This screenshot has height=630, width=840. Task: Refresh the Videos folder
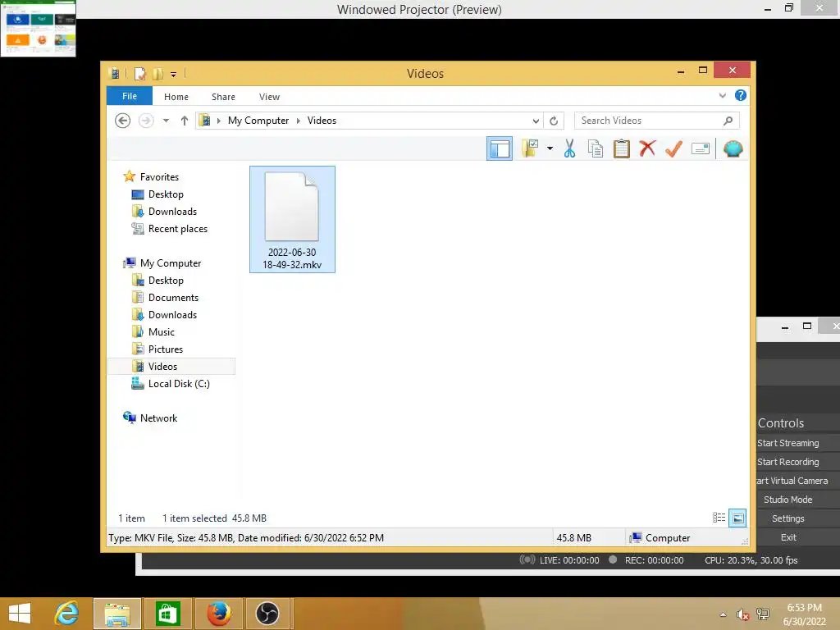pyautogui.click(x=554, y=121)
